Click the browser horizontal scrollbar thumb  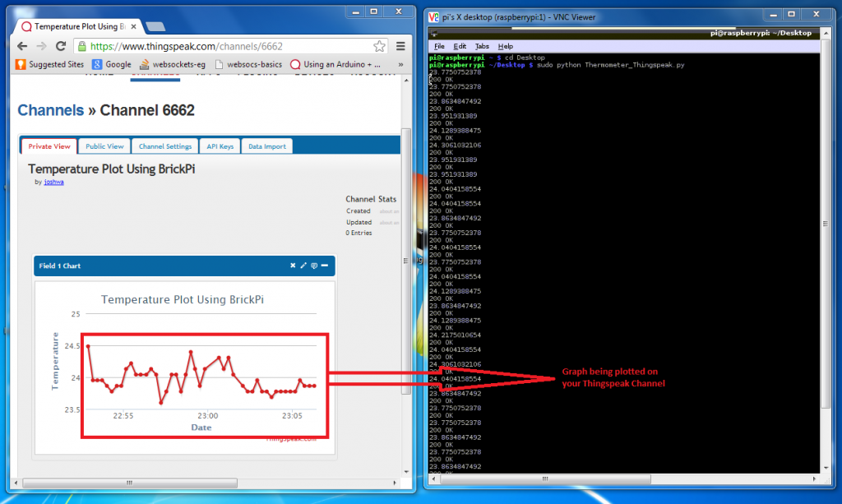click(x=129, y=483)
